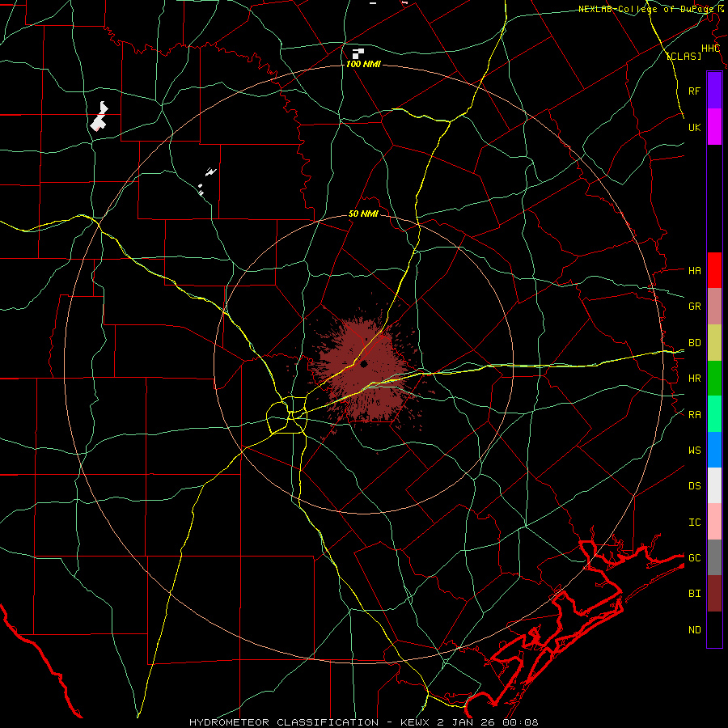Click the ND text label in legend

(694, 630)
